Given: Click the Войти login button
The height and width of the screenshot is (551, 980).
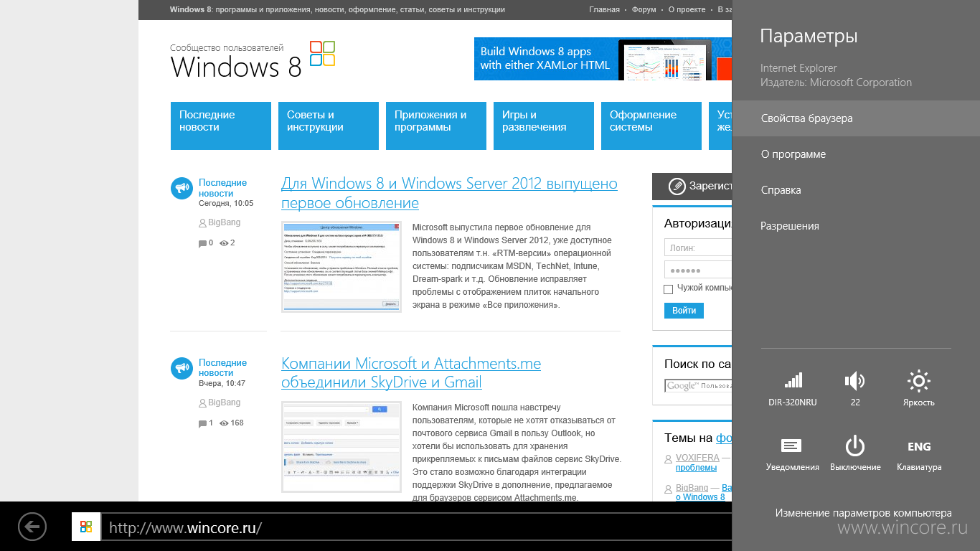Looking at the screenshot, I should pyautogui.click(x=684, y=311).
